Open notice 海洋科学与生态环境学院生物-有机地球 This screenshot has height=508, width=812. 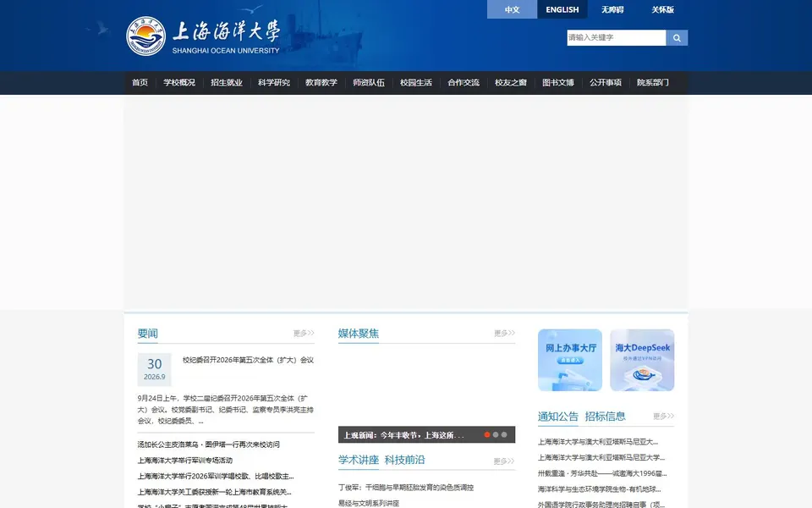(x=599, y=489)
